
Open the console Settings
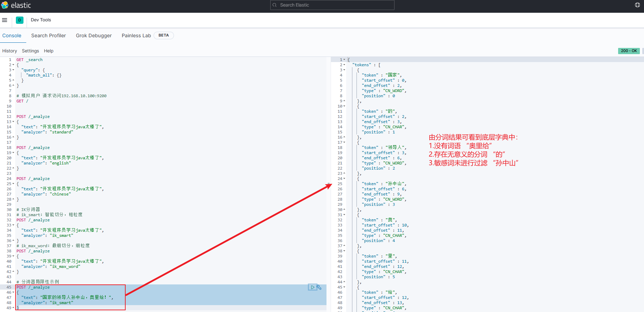pos(30,51)
